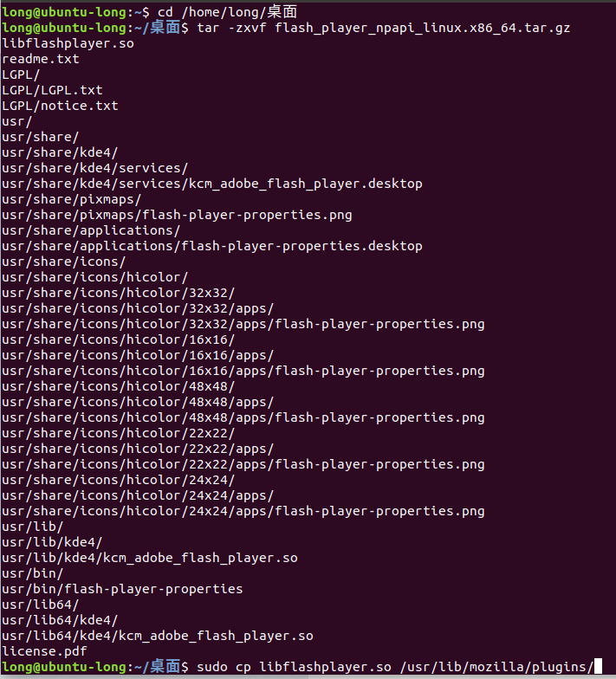Click /usr/lib/mozilla/plugins/ destination path
Screen dimensions: 616x679
pos(496,667)
